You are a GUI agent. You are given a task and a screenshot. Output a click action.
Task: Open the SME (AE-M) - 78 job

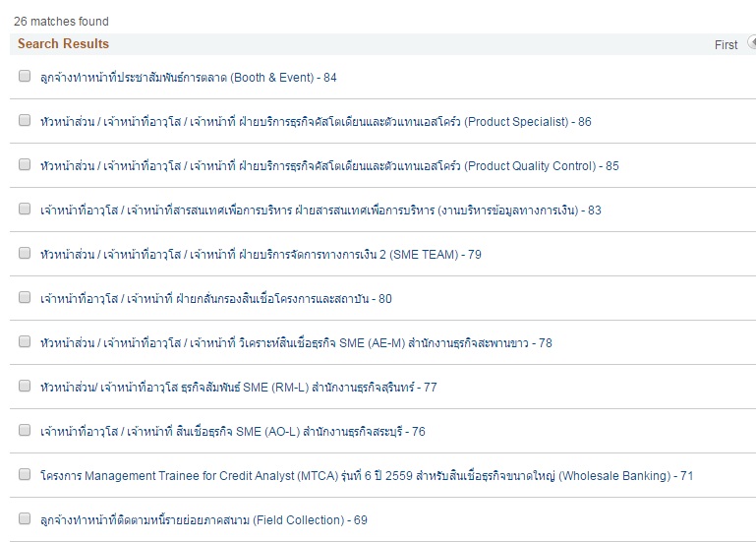tap(296, 343)
